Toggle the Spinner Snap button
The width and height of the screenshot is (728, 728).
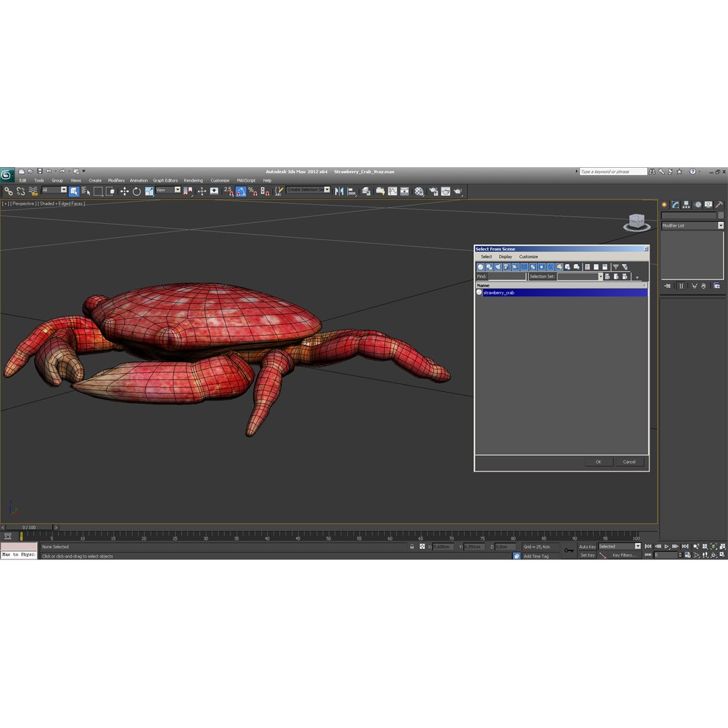pos(265,191)
